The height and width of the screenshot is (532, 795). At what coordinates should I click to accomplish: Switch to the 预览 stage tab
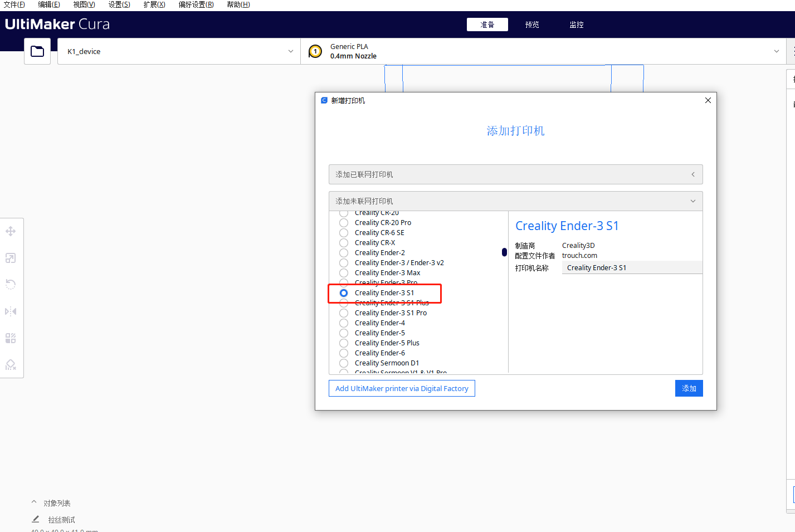pyautogui.click(x=532, y=25)
